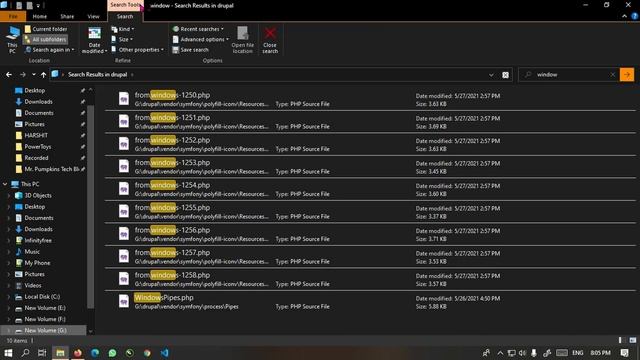Image resolution: width=640 pixels, height=360 pixels.
Task: Open Downloads in Quick access
Action: pyautogui.click(x=38, y=102)
